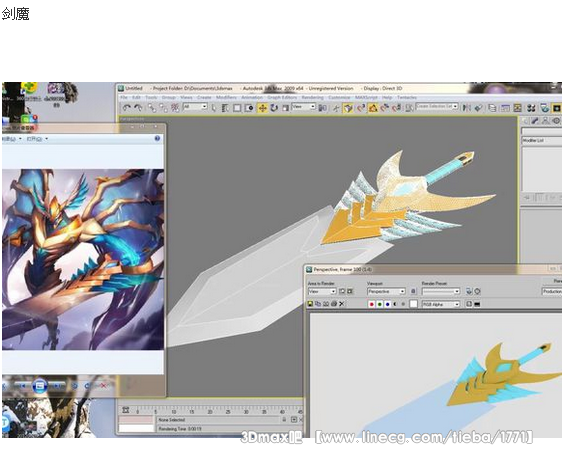Open the Animation menu
This screenshot has height=454, width=562.
[x=252, y=97]
